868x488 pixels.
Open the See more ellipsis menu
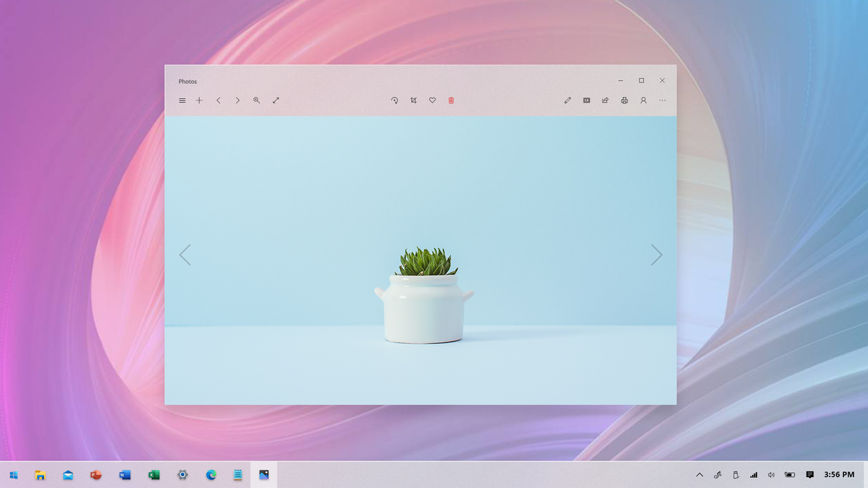(x=662, y=100)
